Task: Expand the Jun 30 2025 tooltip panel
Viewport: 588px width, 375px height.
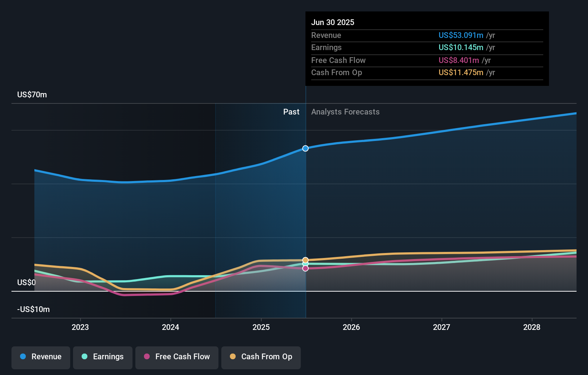Action: tap(426, 48)
